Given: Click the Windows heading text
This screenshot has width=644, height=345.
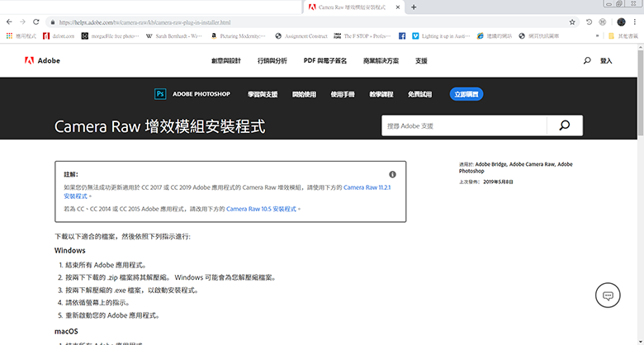Looking at the screenshot, I should tap(70, 251).
